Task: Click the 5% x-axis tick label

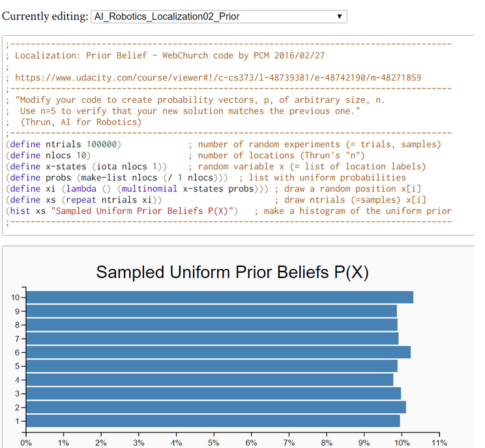Action: pyautogui.click(x=214, y=442)
